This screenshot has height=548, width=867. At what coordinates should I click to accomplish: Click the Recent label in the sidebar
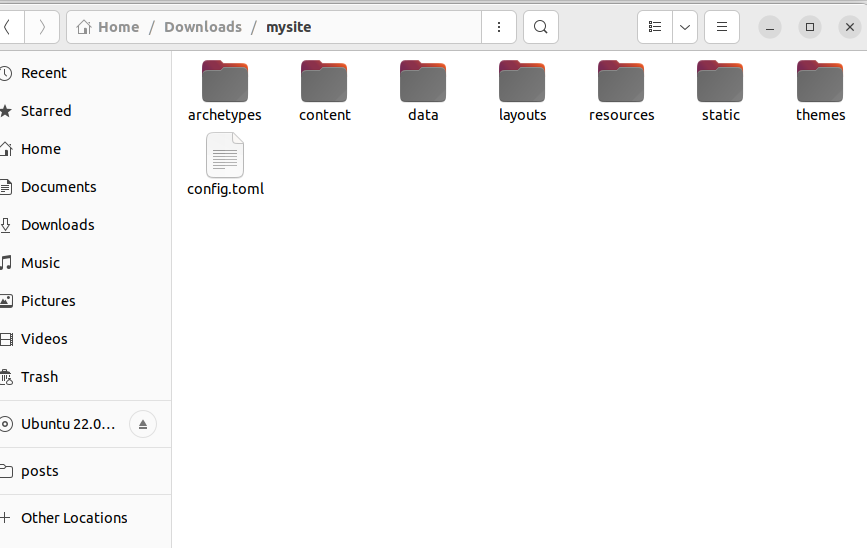(x=44, y=73)
